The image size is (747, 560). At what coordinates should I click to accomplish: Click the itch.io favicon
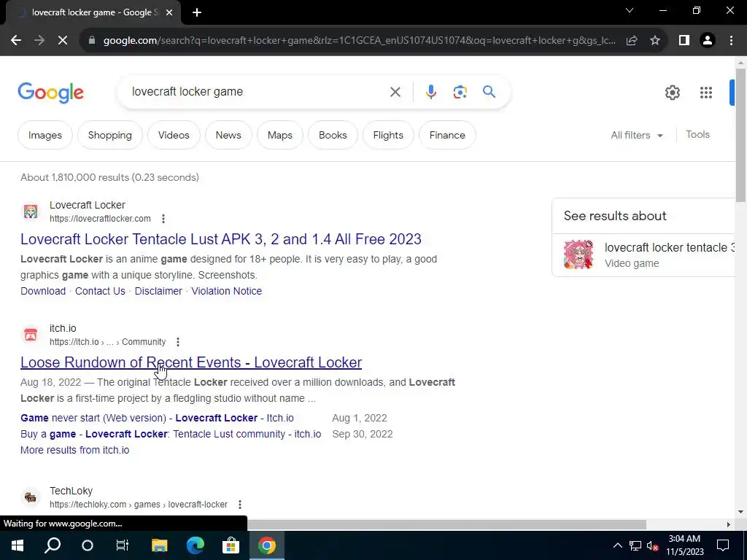tap(31, 335)
